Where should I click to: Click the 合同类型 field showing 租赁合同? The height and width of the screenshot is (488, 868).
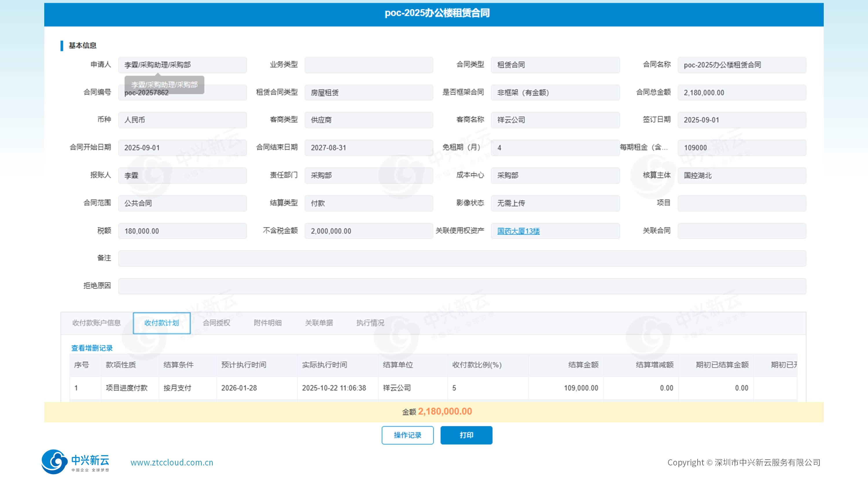point(555,65)
